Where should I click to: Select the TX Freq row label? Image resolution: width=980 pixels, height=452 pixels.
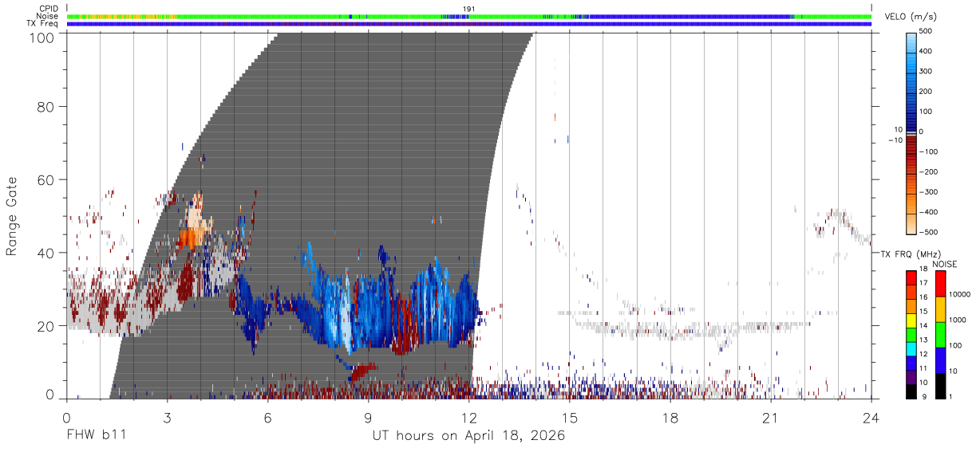43,24
